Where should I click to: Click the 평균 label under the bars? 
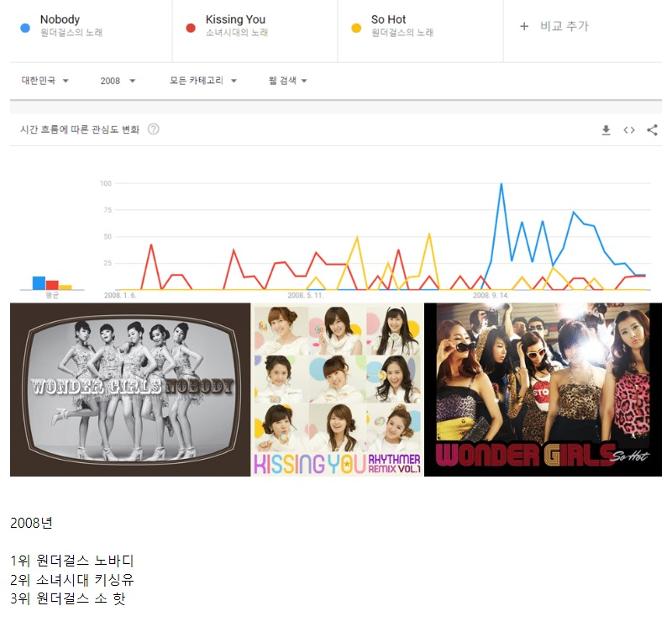pyautogui.click(x=52, y=295)
